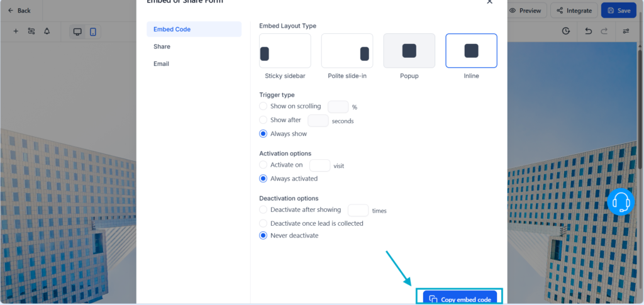Click the undo arrow icon
The width and height of the screenshot is (644, 305).
coord(588,31)
